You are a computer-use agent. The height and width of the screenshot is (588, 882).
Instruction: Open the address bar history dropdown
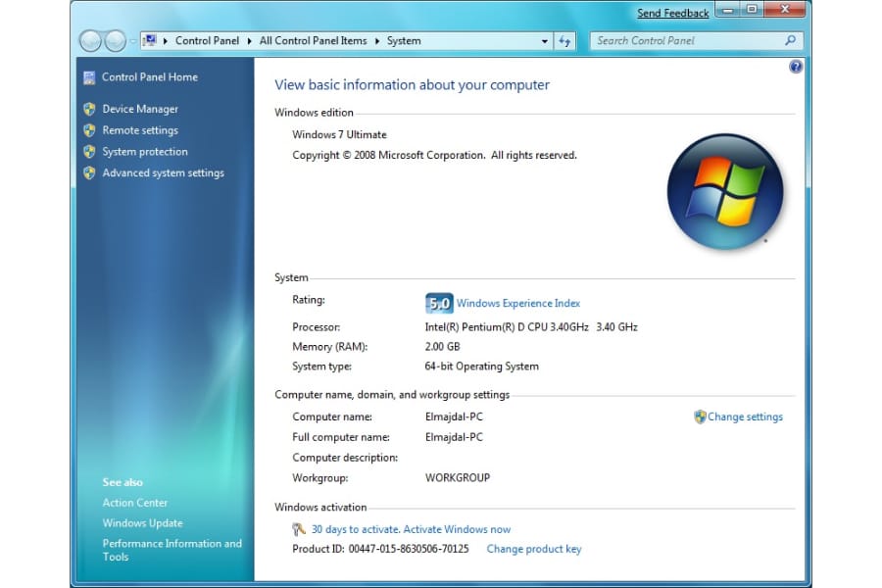[x=545, y=41]
